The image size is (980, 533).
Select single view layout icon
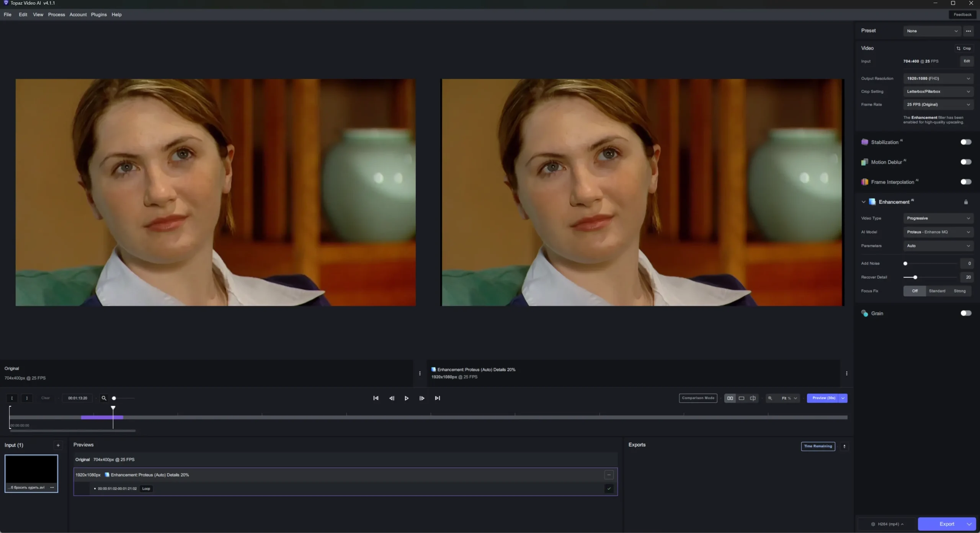tap(741, 398)
